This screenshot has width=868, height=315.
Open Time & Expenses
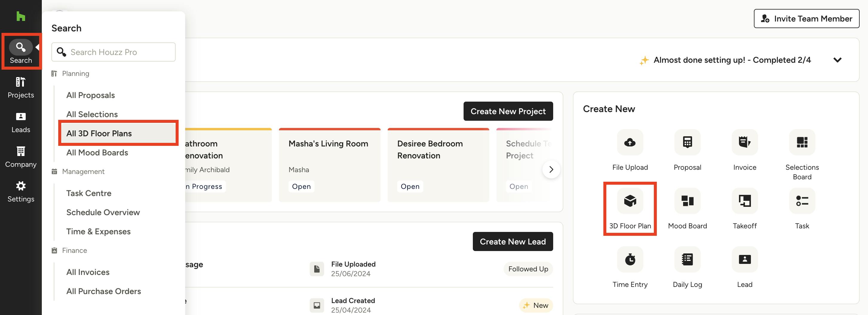[98, 231]
